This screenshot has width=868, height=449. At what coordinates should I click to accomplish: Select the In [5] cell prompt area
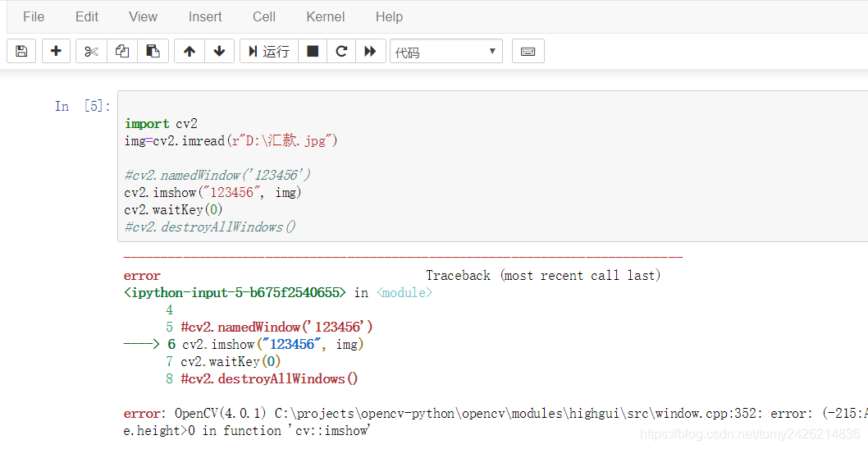pos(82,107)
